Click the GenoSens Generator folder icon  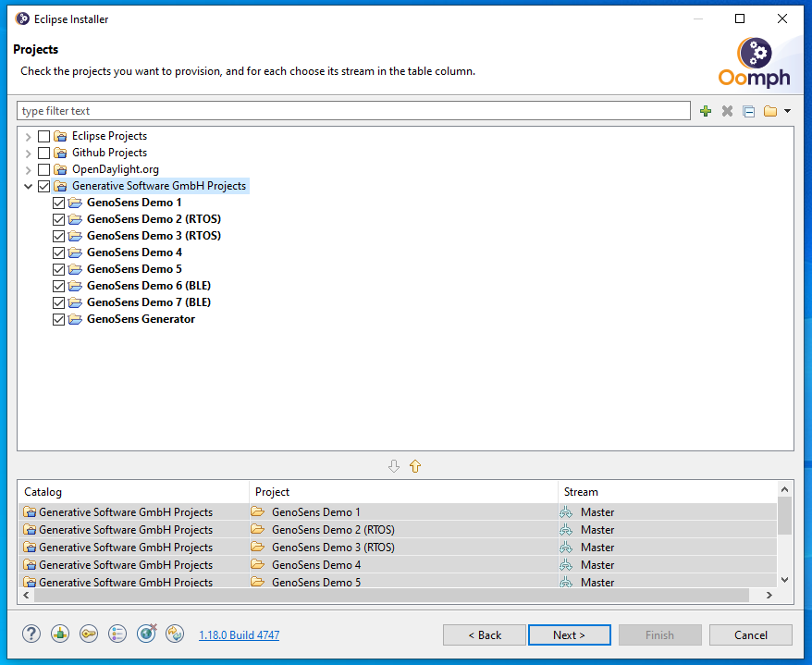tap(75, 319)
